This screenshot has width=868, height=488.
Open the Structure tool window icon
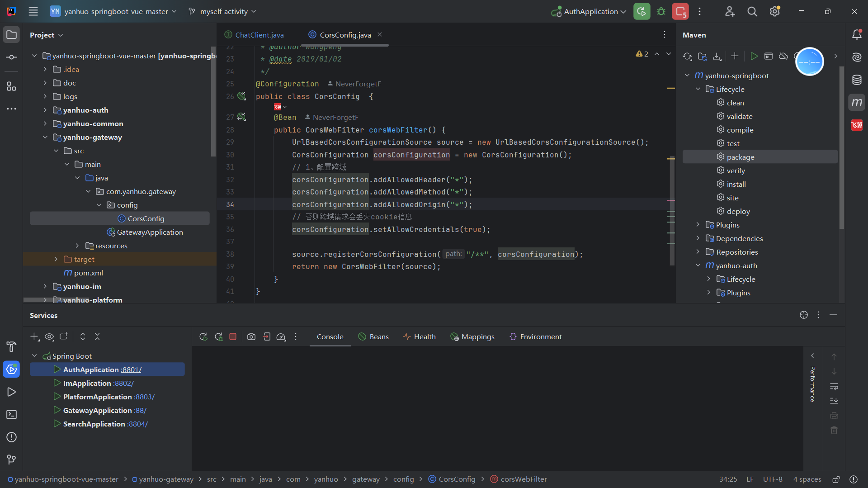click(x=11, y=86)
